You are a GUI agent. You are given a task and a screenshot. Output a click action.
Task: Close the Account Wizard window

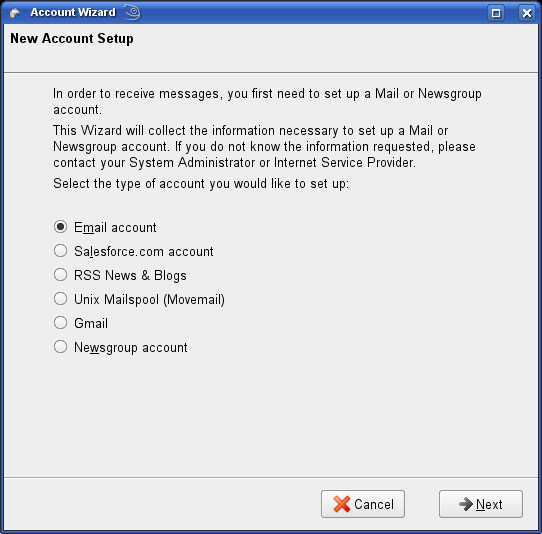(527, 13)
